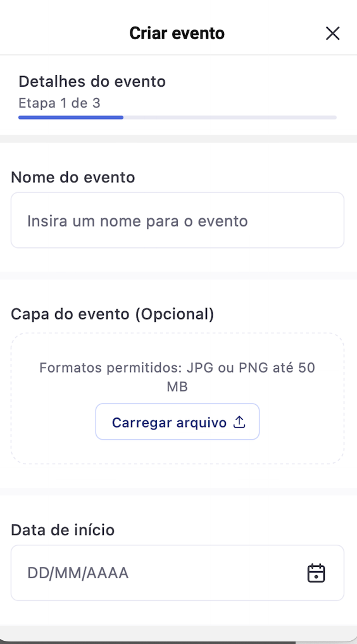The image size is (357, 644).
Task: Click the gray divider above Capa do evento
Action: tap(178, 276)
